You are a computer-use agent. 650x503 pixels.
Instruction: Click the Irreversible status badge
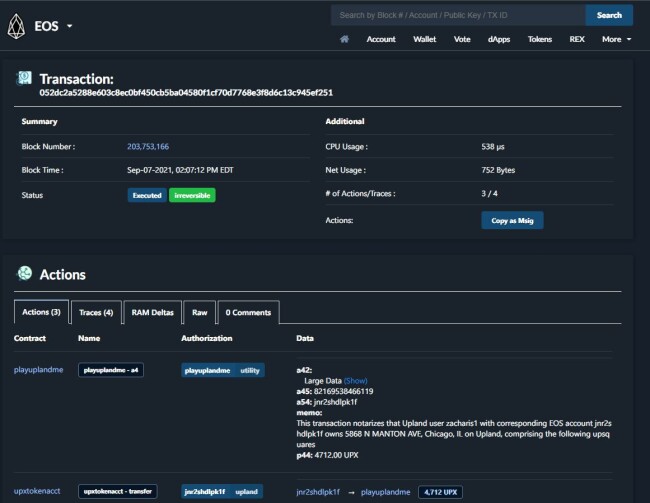click(192, 195)
